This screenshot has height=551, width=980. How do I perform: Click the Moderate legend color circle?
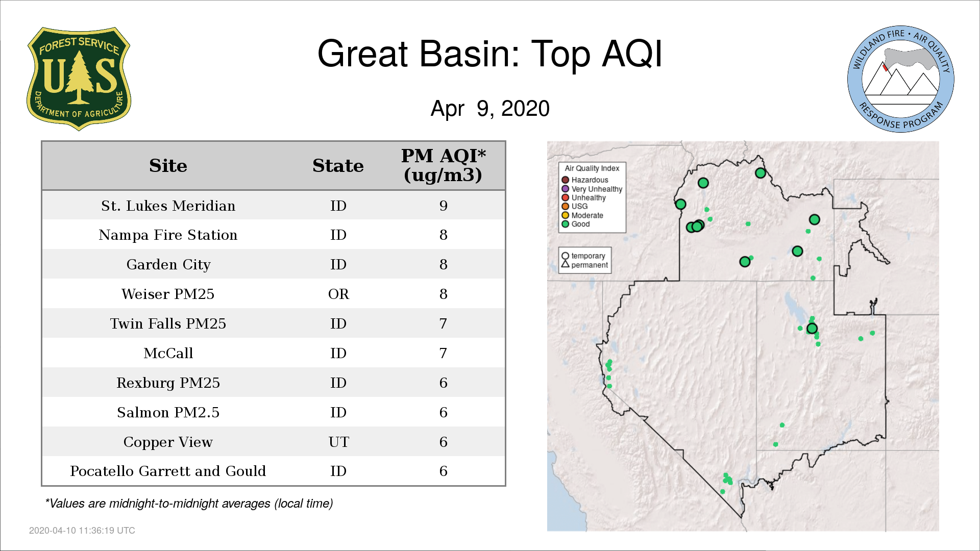pos(565,215)
